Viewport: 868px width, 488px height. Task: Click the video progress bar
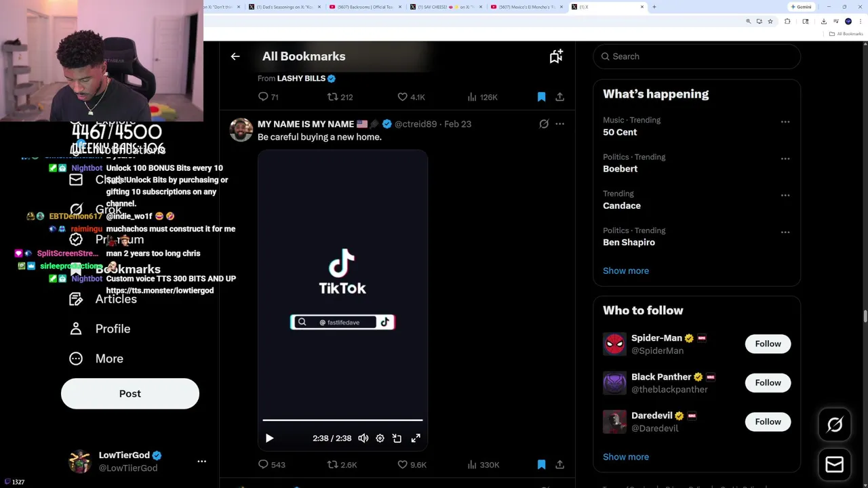point(342,420)
